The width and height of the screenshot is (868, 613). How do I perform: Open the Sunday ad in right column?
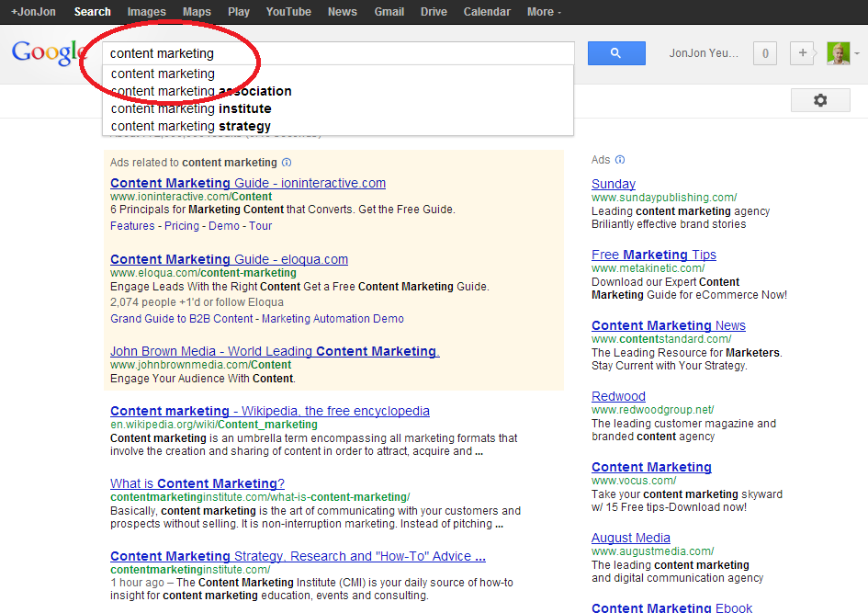point(614,184)
